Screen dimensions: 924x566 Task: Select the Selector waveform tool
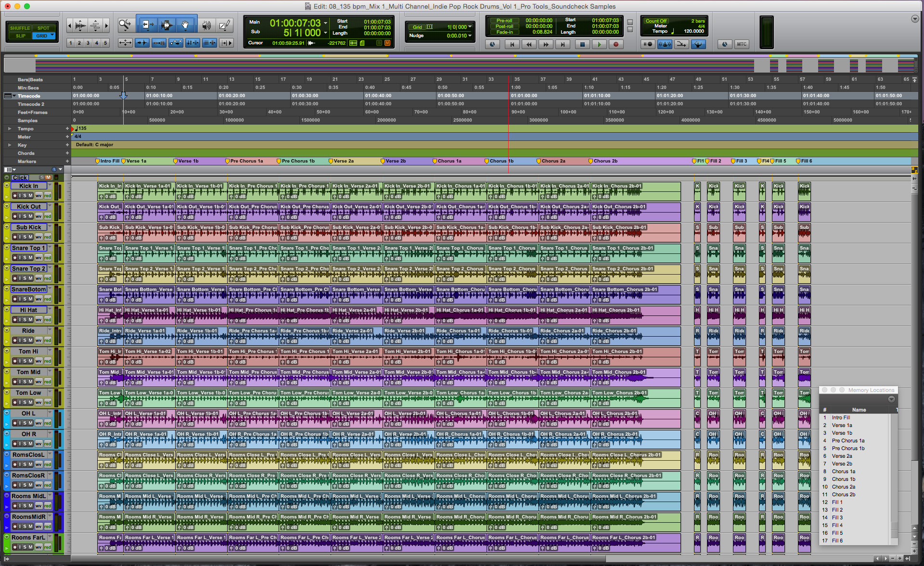click(x=167, y=25)
